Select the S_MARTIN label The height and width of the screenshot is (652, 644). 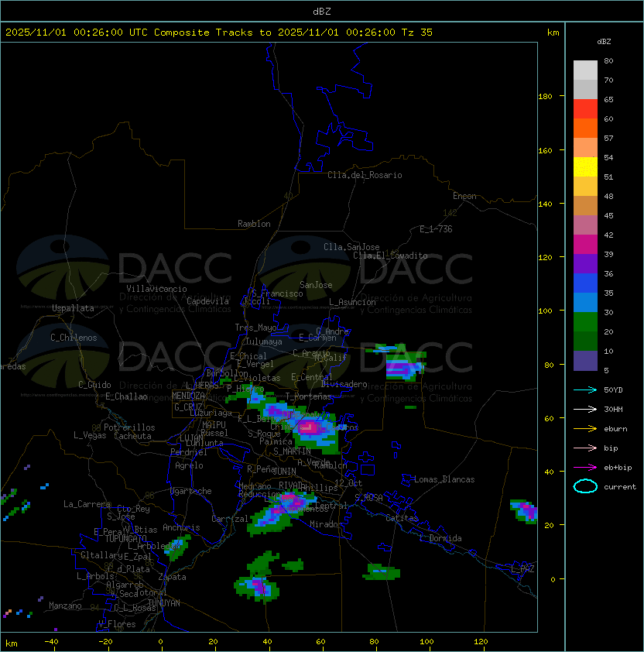(292, 451)
